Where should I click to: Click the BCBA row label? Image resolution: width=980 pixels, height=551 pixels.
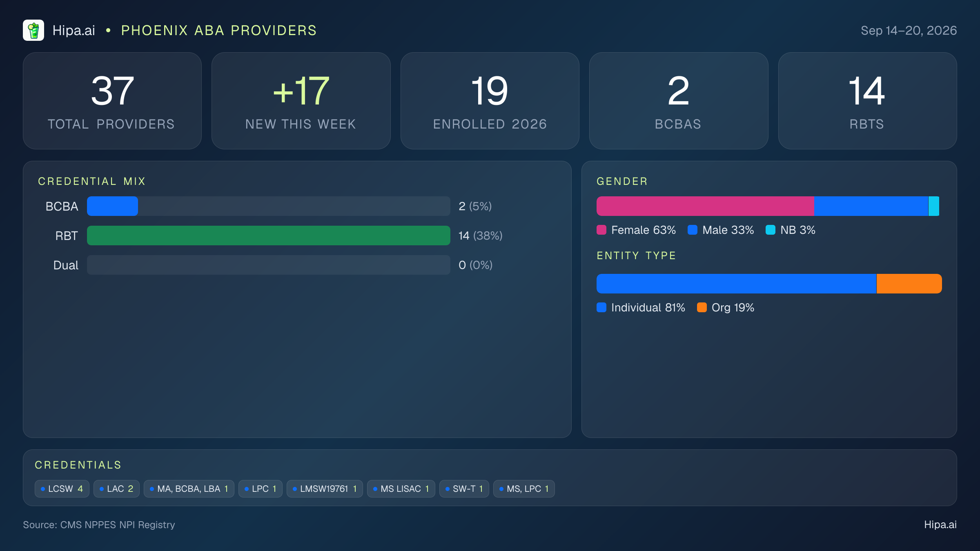point(62,206)
